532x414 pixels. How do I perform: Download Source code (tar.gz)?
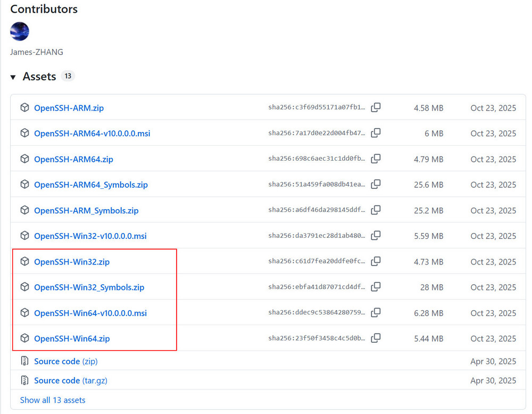point(71,380)
